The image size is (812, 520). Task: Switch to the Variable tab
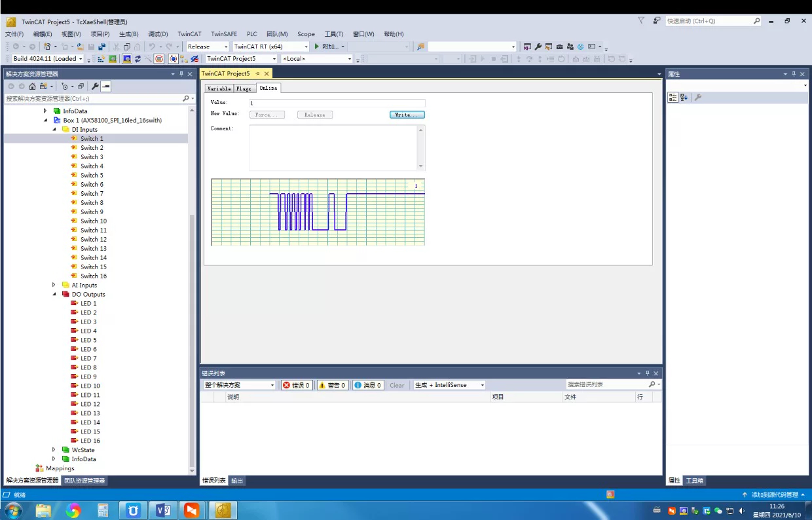click(x=219, y=88)
